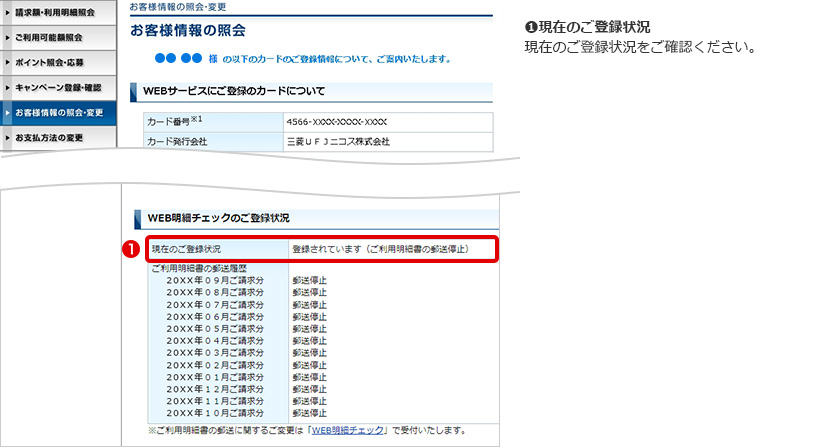This screenshot has width=835, height=447.
Task: Select the 20XX年09月ご請求分 history row
Action: (215, 280)
